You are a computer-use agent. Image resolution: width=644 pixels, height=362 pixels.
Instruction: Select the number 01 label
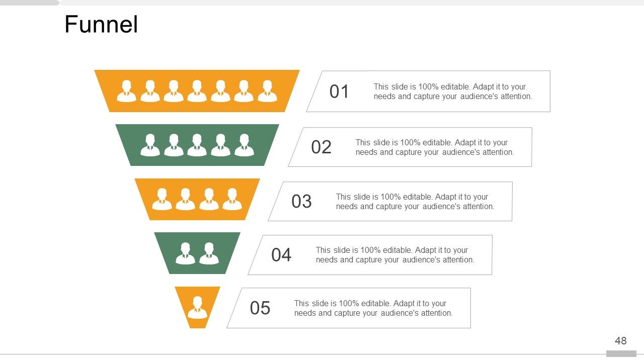click(339, 92)
